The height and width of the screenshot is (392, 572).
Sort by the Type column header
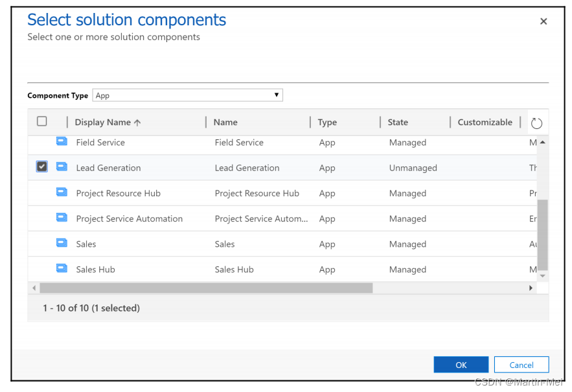(x=327, y=122)
